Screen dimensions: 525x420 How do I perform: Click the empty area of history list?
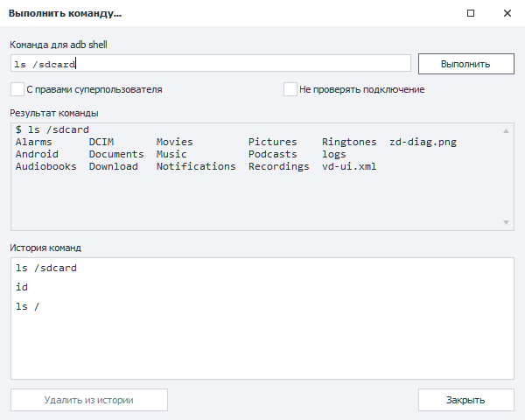click(x=262, y=345)
